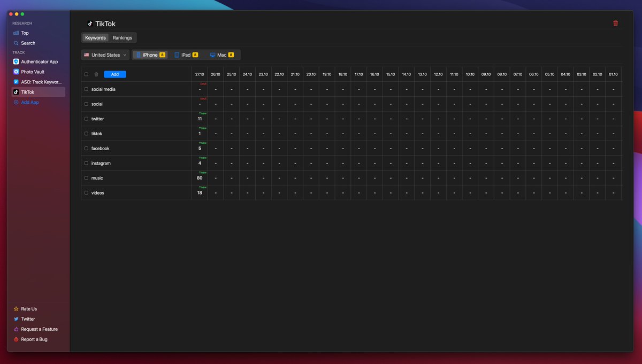Click the Report a Bug icon
Viewport: 642px width, 364px height.
coord(16,339)
